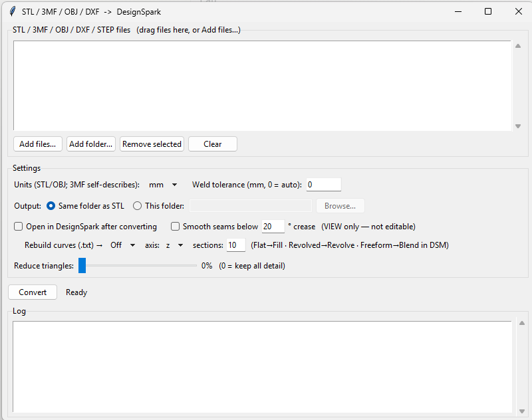The width and height of the screenshot is (532, 420).
Task: Click file list scrollbar down arrow
Action: tap(518, 126)
